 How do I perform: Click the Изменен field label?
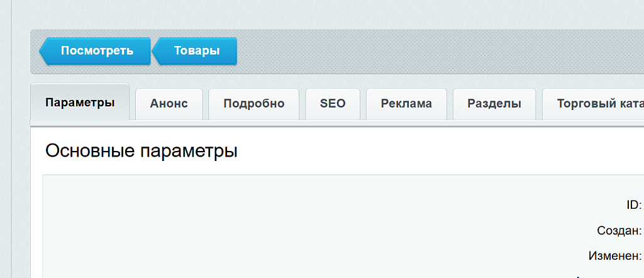[x=614, y=257]
